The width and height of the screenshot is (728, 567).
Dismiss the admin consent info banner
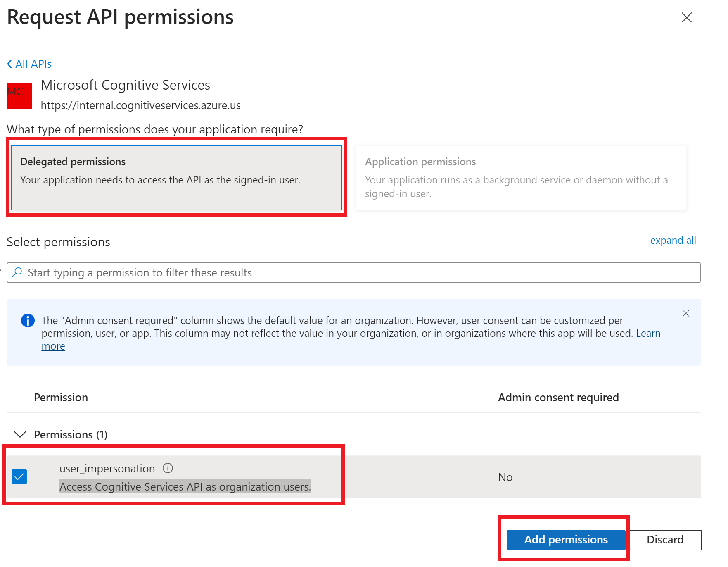(686, 313)
